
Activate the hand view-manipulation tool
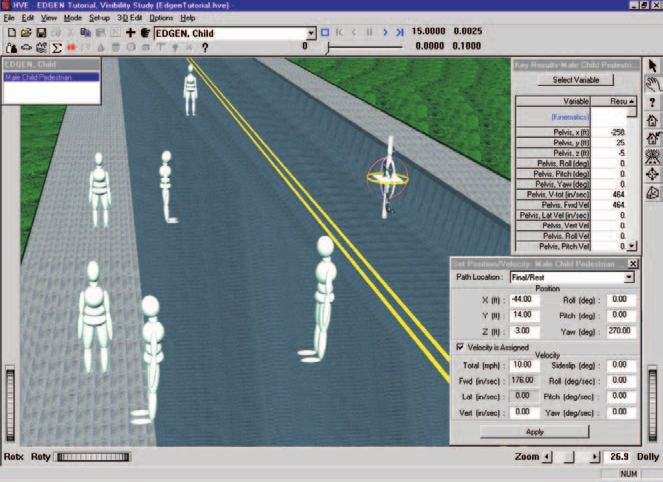[652, 84]
